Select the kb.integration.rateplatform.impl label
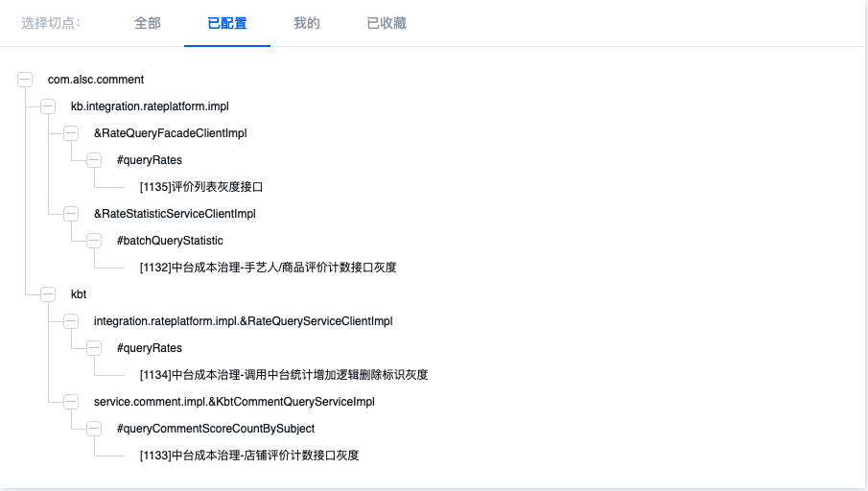The height and width of the screenshot is (491, 868). (150, 106)
